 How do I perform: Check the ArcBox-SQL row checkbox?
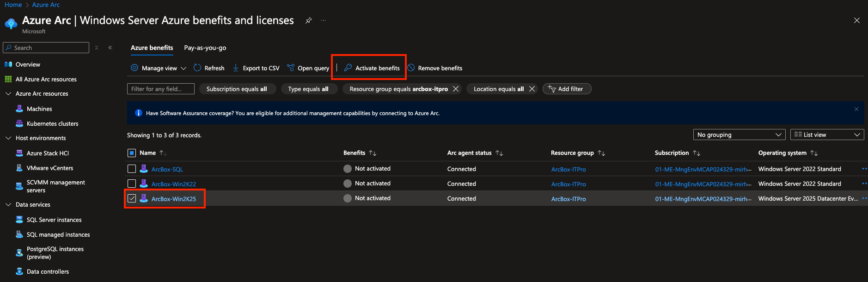[132, 169]
